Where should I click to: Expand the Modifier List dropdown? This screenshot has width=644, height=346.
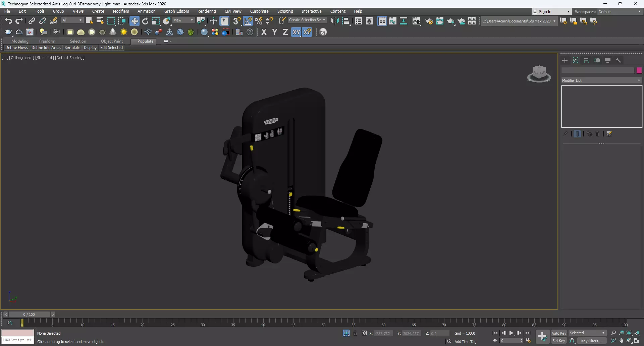pyautogui.click(x=602, y=80)
